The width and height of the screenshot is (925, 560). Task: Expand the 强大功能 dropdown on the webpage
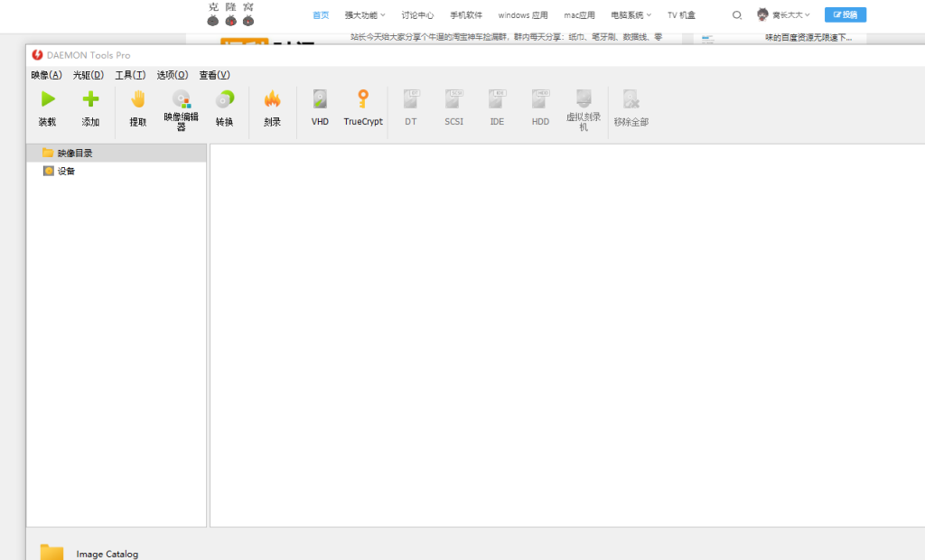(x=365, y=15)
